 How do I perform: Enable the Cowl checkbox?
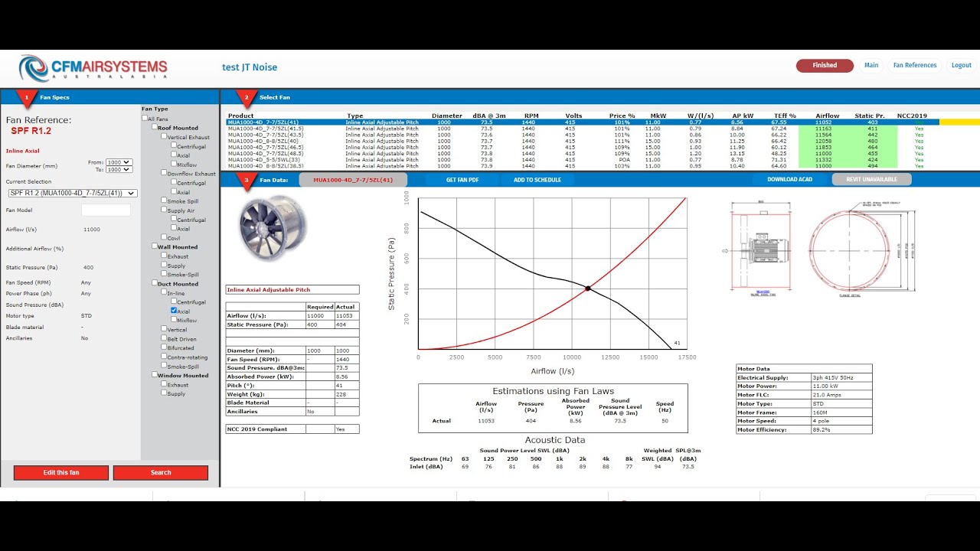(x=164, y=238)
